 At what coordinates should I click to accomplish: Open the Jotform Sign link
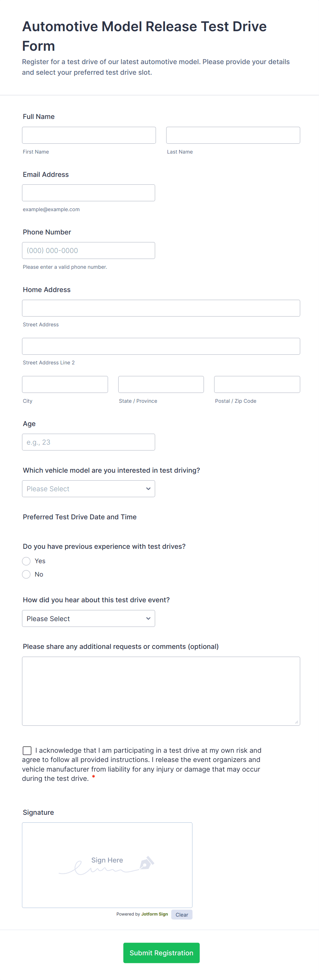pos(154,914)
